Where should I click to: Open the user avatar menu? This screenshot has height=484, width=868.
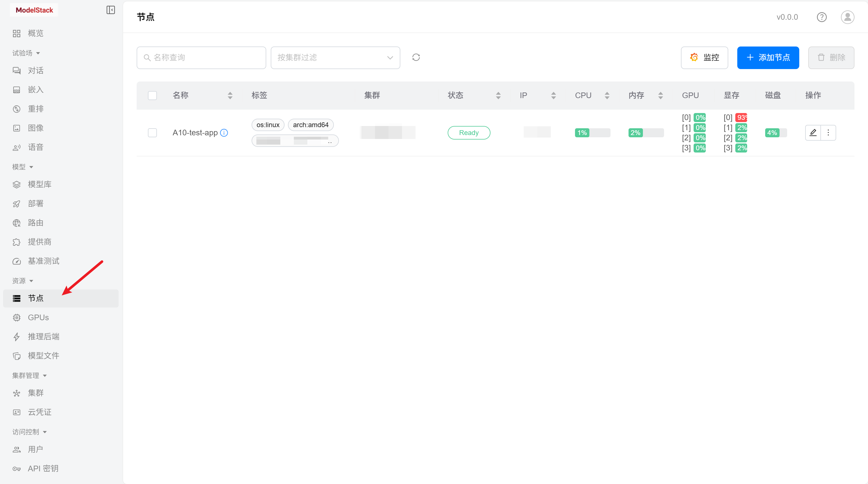click(847, 17)
